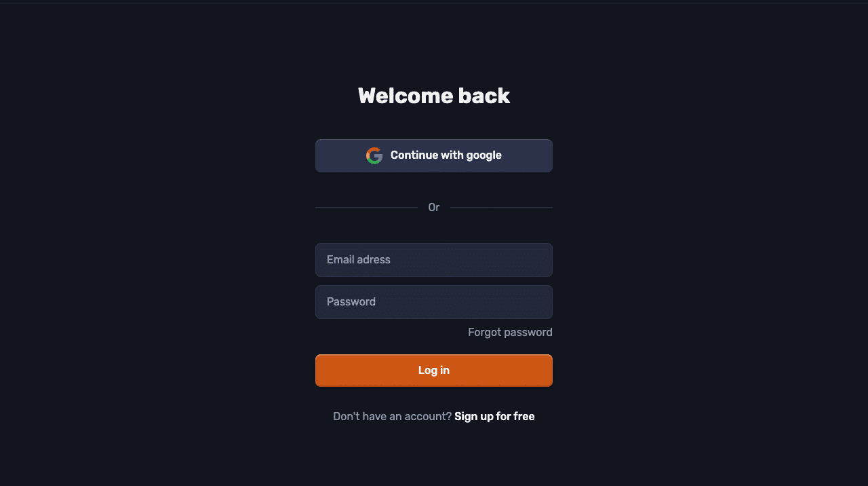Click the Google logo icon
868x486 pixels.
coord(374,155)
